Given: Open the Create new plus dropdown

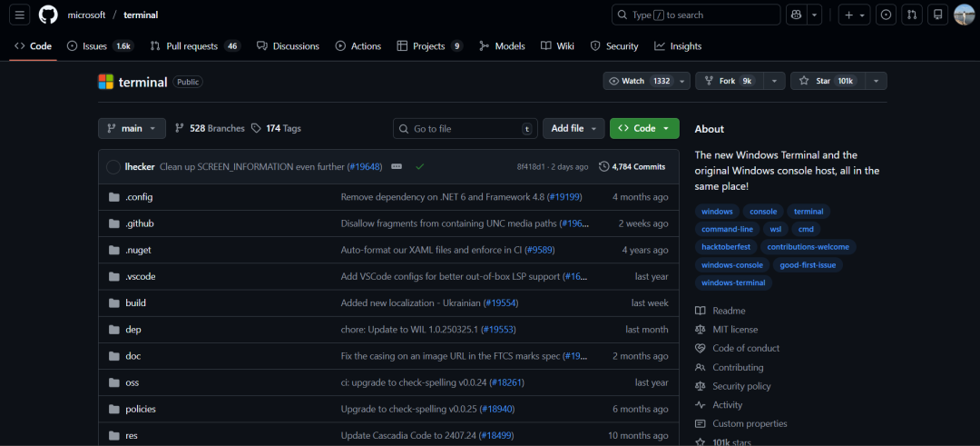Looking at the screenshot, I should pos(854,15).
